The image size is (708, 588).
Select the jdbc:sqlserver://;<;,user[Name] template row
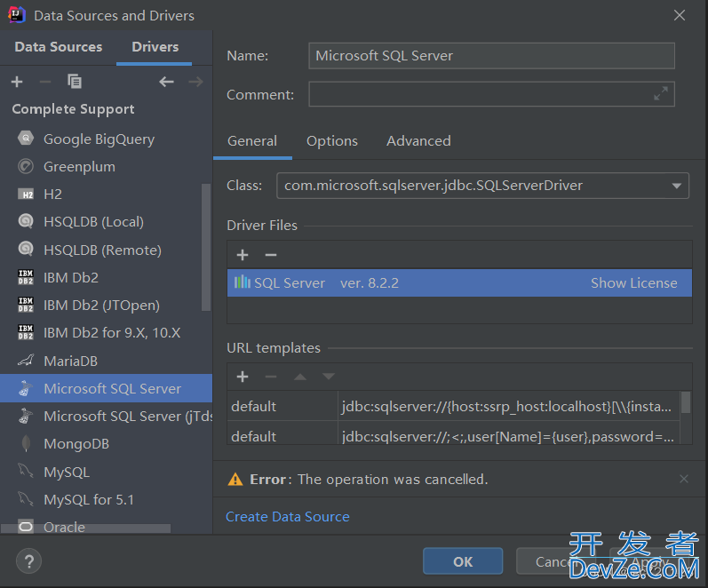pos(454,433)
